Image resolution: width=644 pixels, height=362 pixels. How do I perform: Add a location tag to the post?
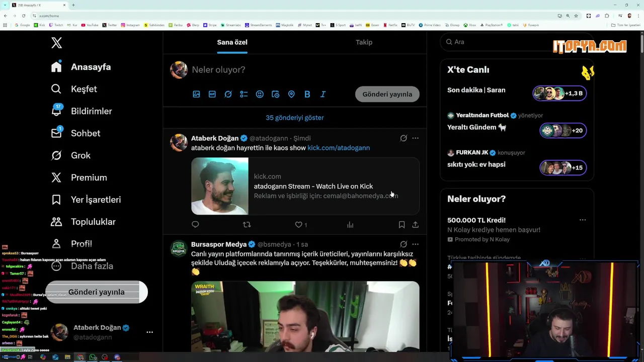[x=291, y=94]
